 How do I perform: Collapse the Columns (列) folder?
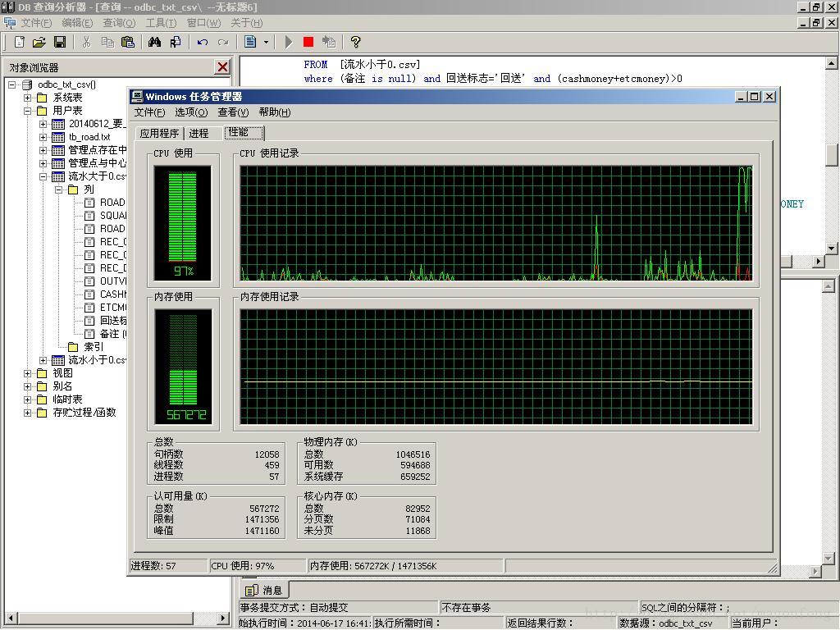click(58, 189)
